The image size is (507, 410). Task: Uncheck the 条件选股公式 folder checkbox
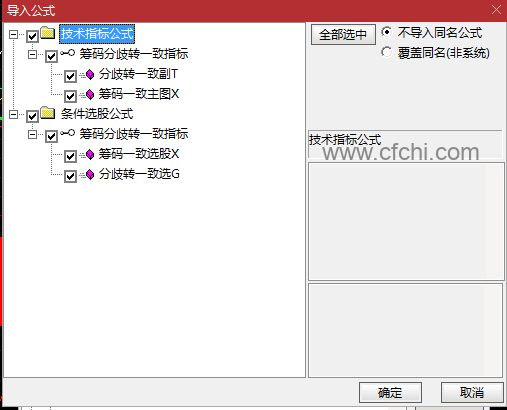32,116
